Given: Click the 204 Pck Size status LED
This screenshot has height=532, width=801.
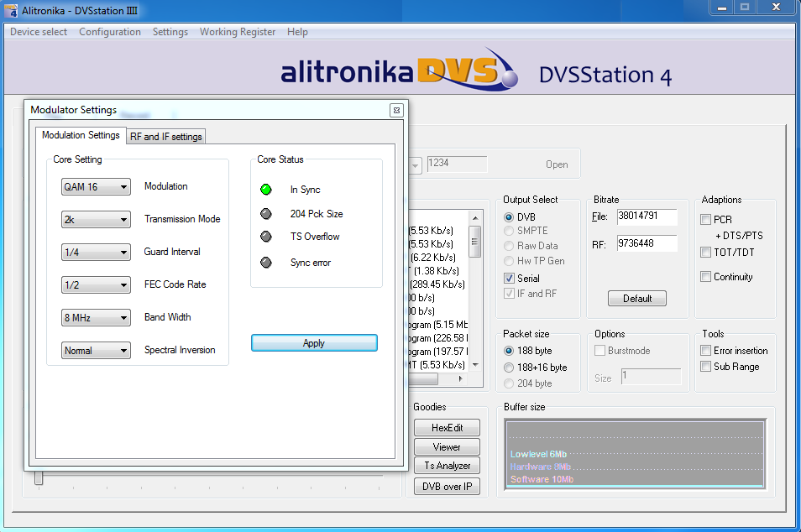Looking at the screenshot, I should pos(266,214).
